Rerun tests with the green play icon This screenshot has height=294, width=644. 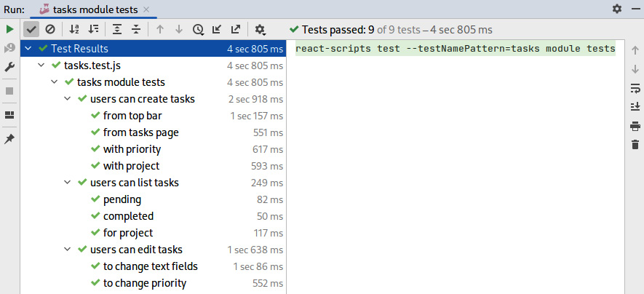click(10, 29)
